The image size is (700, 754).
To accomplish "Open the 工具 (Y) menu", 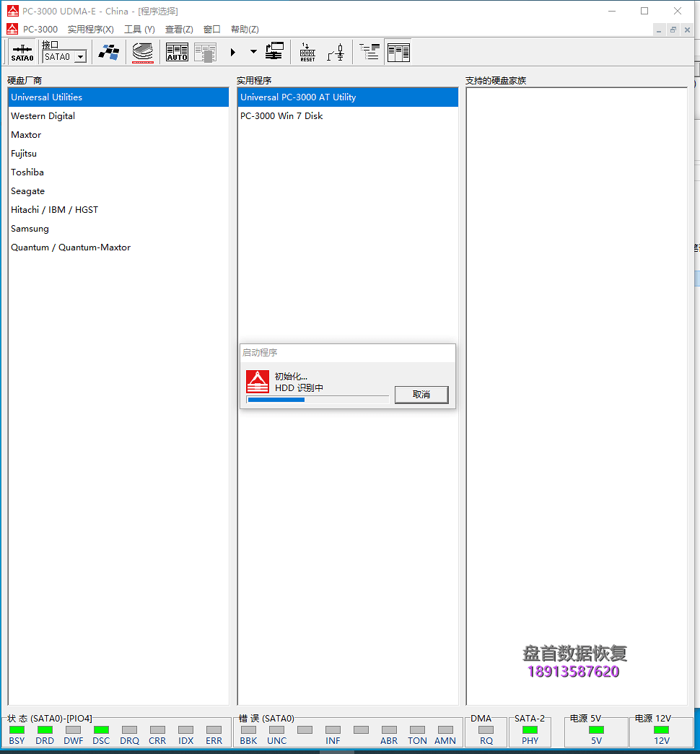I will click(x=139, y=30).
